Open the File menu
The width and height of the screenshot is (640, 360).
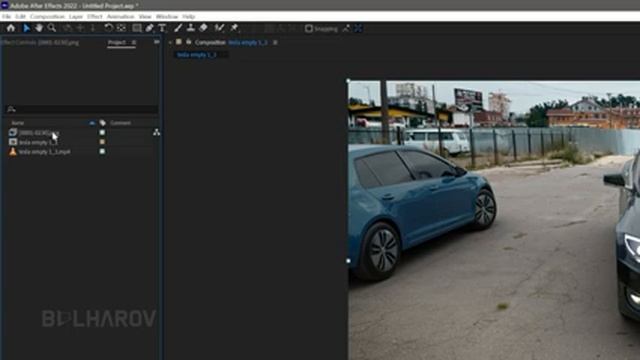[6, 17]
